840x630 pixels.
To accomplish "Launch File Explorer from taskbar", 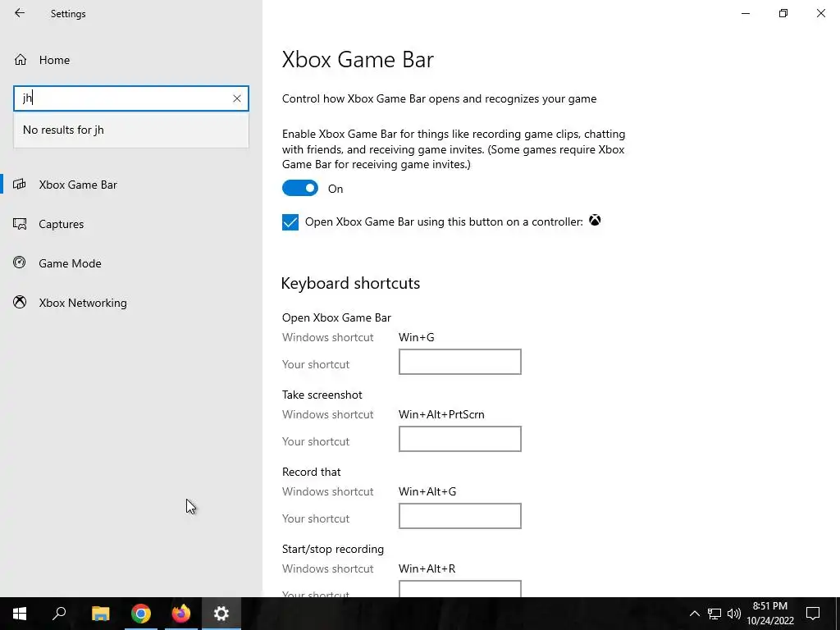I will coord(100,614).
